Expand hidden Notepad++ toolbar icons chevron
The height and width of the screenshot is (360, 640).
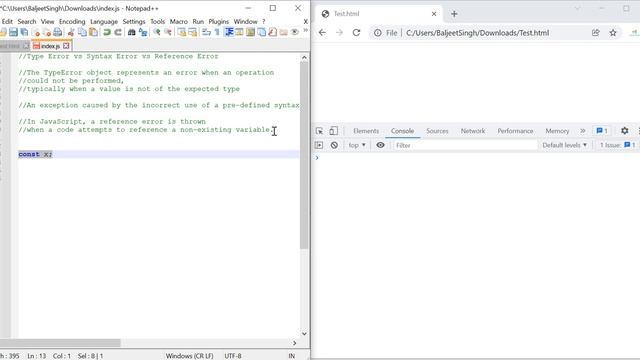click(305, 30)
